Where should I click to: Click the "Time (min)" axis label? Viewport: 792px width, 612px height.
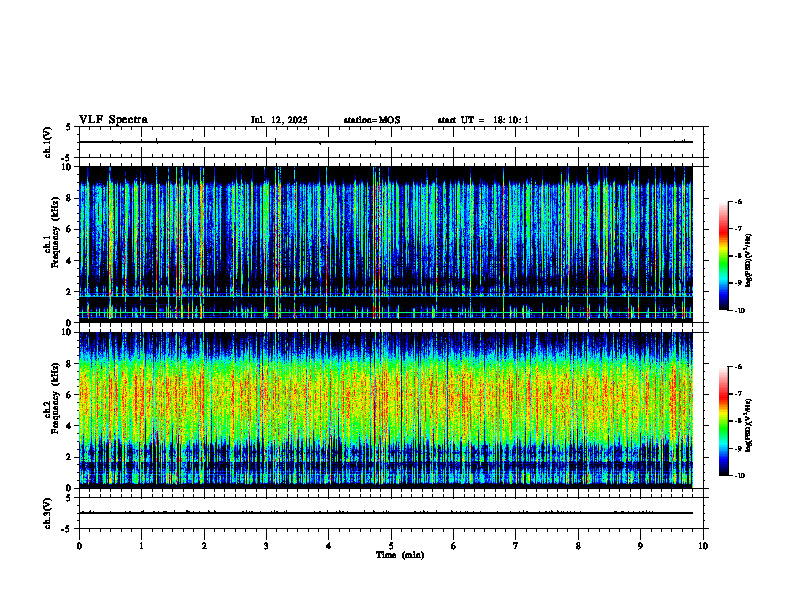[400, 555]
